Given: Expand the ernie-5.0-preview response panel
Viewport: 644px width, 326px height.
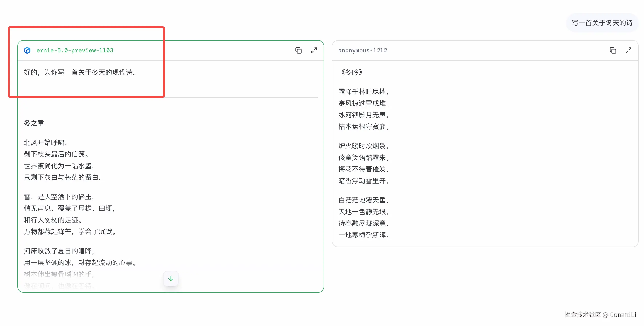Looking at the screenshot, I should coord(314,50).
